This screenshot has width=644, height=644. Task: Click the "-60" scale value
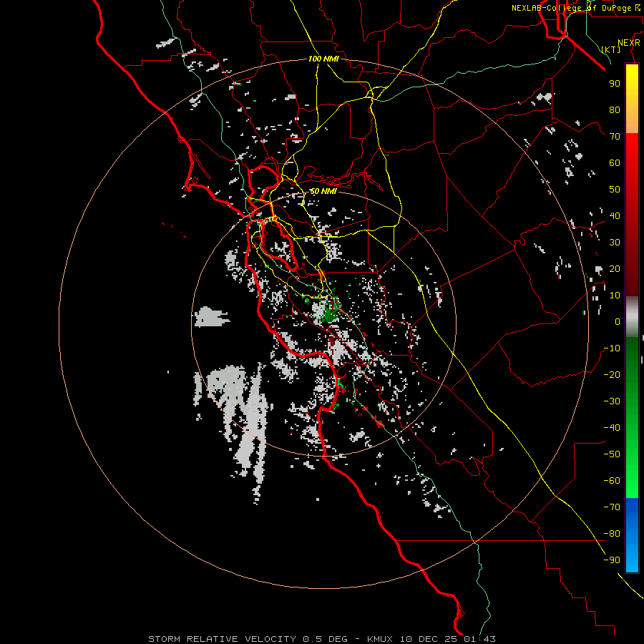coord(612,481)
